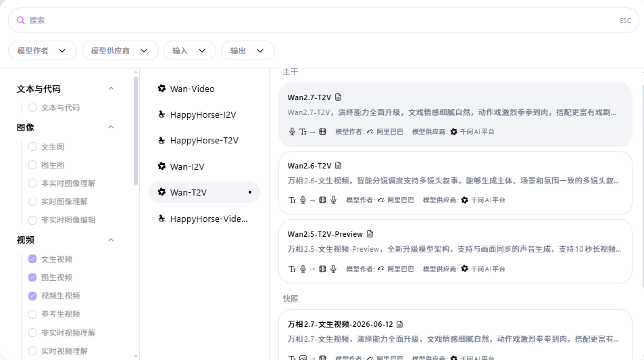Open the 输出 filter dropdown
Screen dimensions: 644x360
click(247, 51)
